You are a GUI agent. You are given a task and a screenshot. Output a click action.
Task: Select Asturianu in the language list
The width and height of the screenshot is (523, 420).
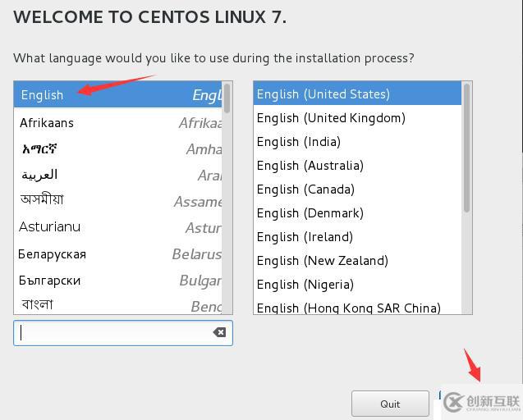tap(117, 227)
